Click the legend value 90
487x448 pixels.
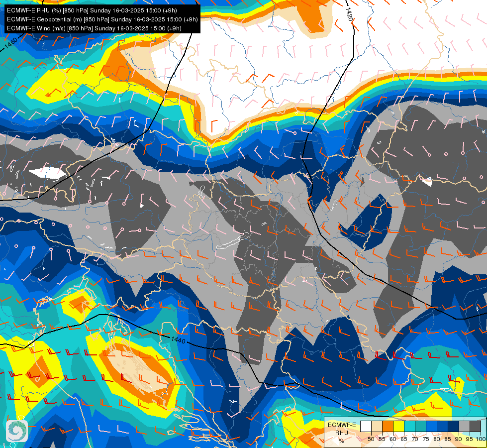point(459,439)
